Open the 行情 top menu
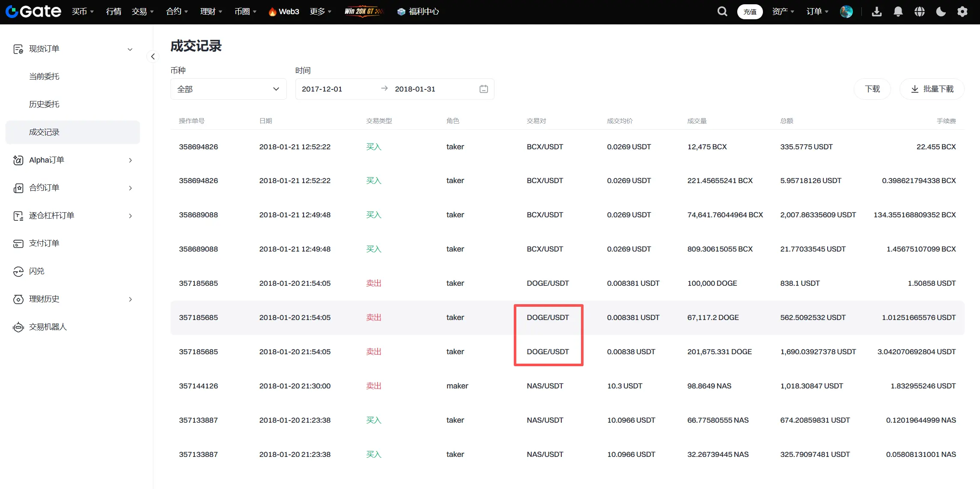The image size is (980, 489). (x=113, y=12)
